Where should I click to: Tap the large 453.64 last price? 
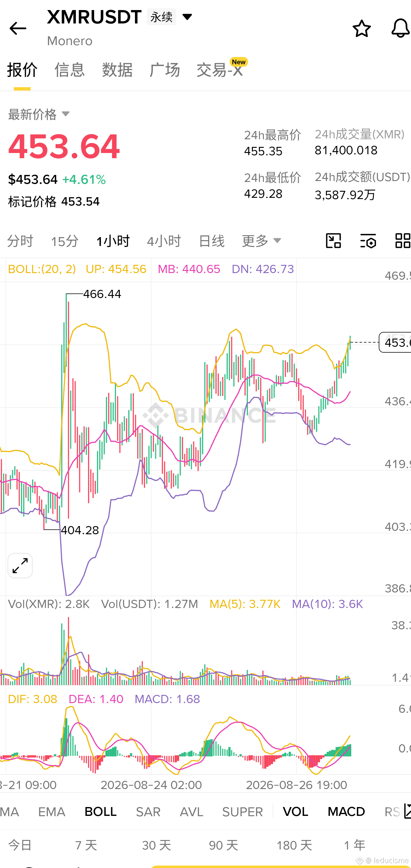(x=64, y=146)
